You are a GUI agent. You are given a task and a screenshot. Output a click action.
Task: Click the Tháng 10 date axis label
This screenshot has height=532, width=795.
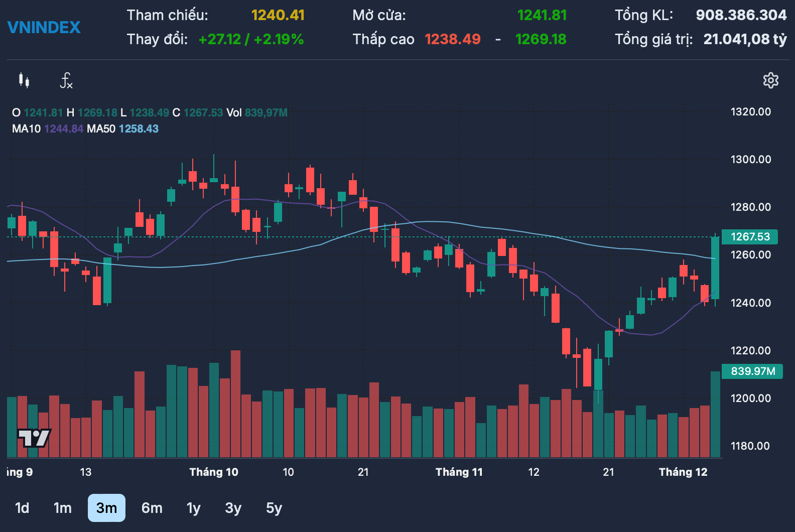tap(214, 472)
